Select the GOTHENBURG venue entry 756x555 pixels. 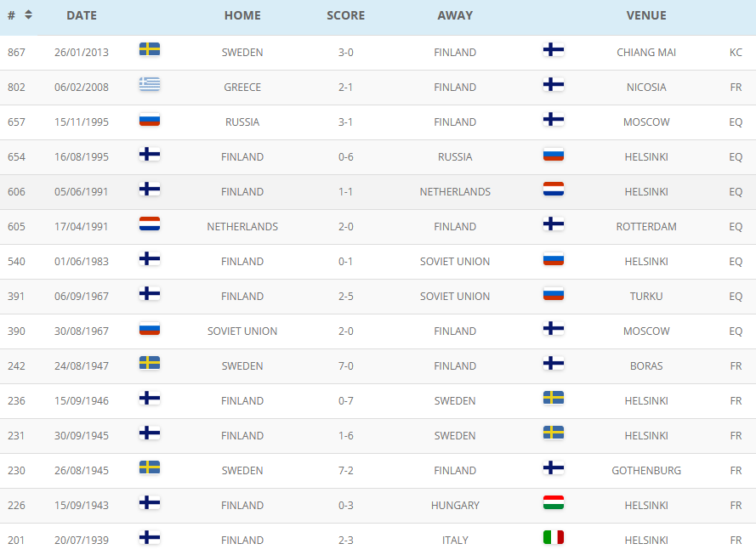pos(646,471)
